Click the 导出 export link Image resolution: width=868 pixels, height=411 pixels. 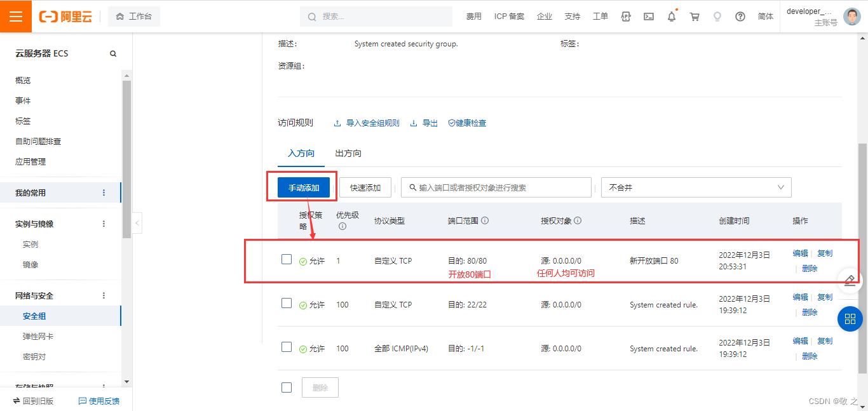tap(424, 123)
